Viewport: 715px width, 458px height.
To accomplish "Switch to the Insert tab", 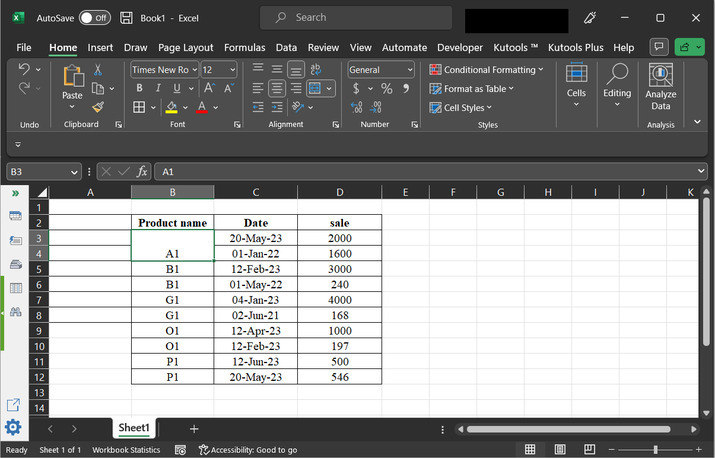I will (x=100, y=47).
